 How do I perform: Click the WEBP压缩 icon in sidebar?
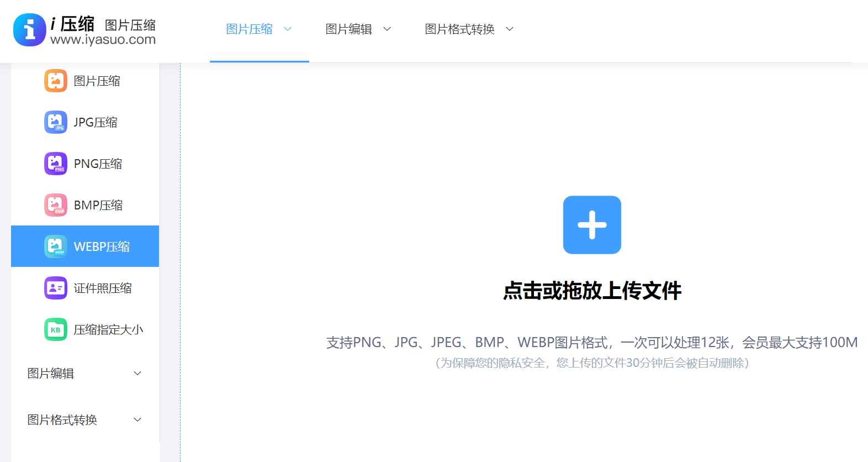56,246
